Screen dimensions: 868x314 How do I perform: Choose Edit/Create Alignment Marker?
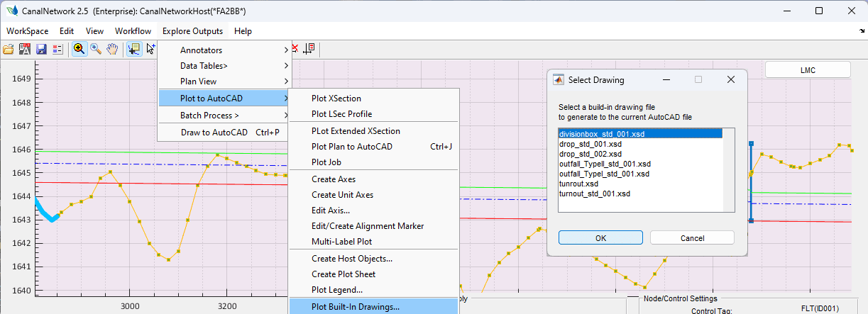(x=374, y=226)
